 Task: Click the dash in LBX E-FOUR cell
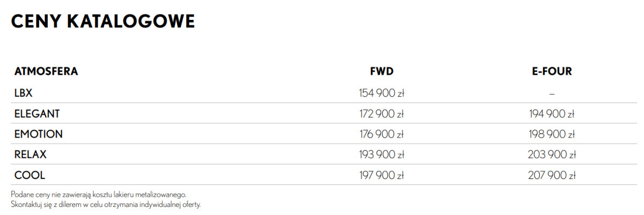pos(551,94)
